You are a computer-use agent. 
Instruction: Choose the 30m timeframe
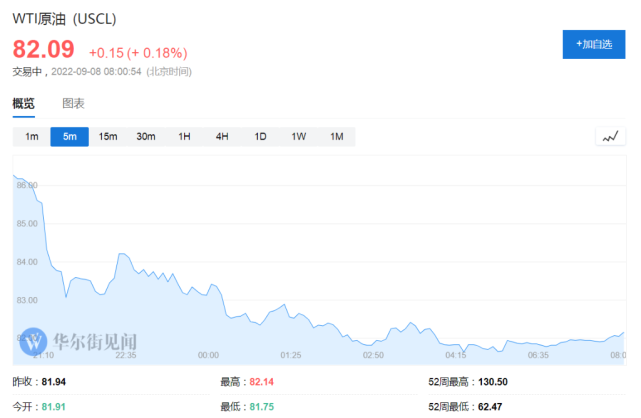[x=146, y=137]
